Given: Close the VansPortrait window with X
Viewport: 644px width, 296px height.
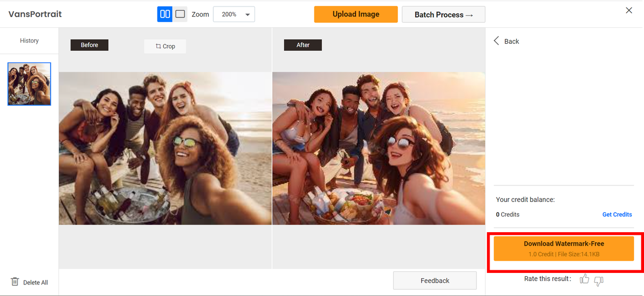Looking at the screenshot, I should tap(629, 10).
